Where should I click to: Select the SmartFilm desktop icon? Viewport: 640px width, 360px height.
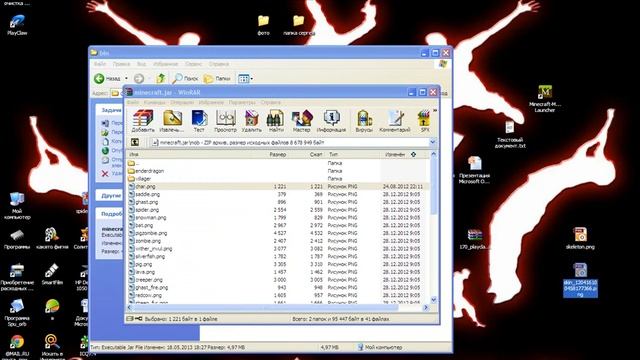[x=52, y=274]
